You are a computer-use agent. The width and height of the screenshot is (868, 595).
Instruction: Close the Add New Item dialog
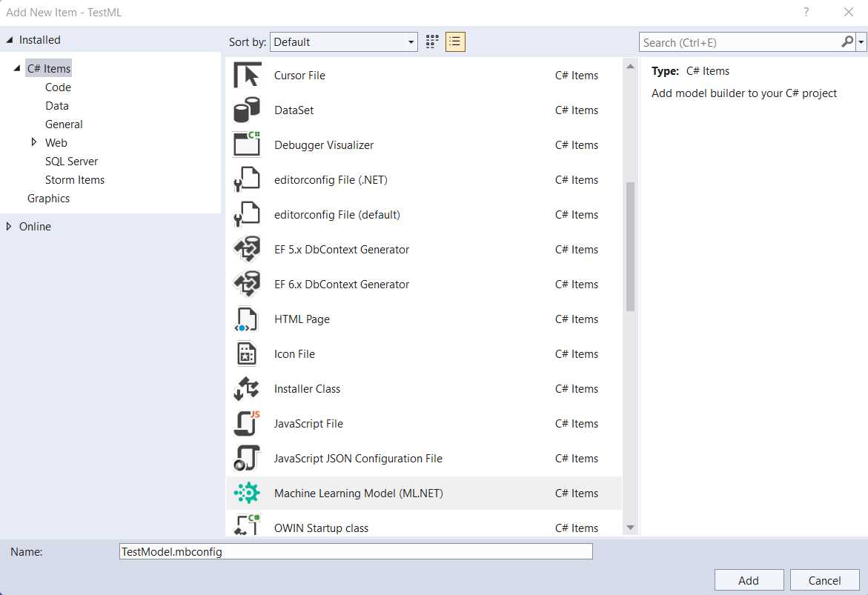point(848,12)
